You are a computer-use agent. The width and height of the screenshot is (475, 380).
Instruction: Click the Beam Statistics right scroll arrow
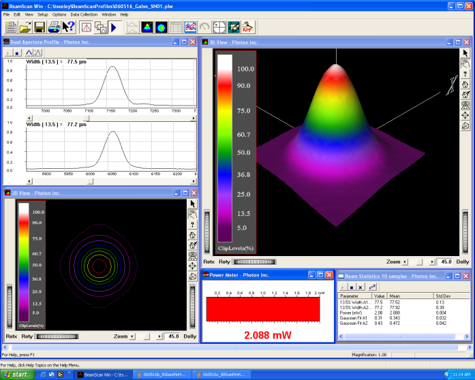467,337
